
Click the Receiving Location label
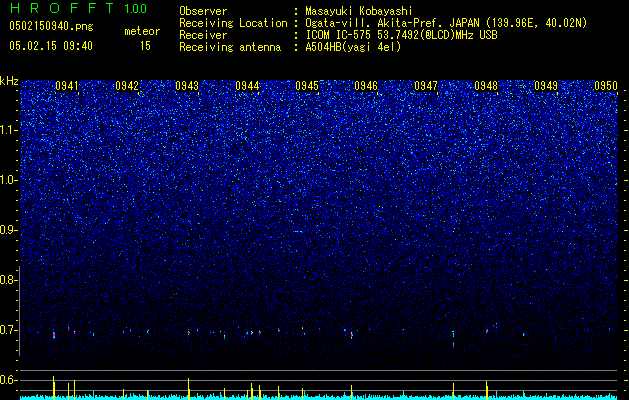[x=233, y=23]
